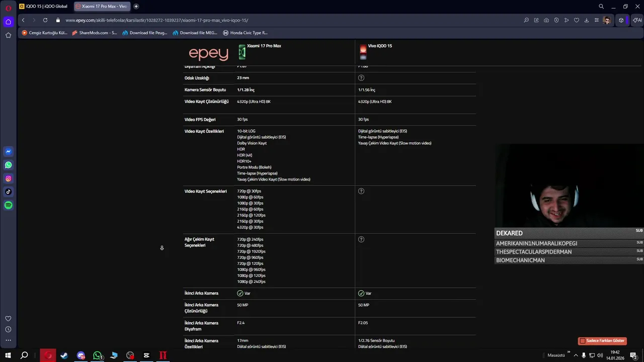The width and height of the screenshot is (644, 362).
Task: Open Discord from the taskbar
Action: click(x=80, y=355)
